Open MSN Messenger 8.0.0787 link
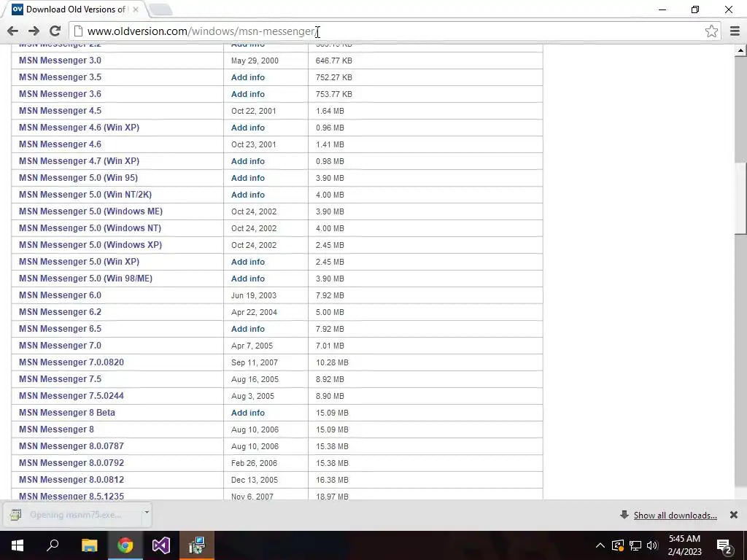Image resolution: width=747 pixels, height=560 pixels. coord(71,446)
